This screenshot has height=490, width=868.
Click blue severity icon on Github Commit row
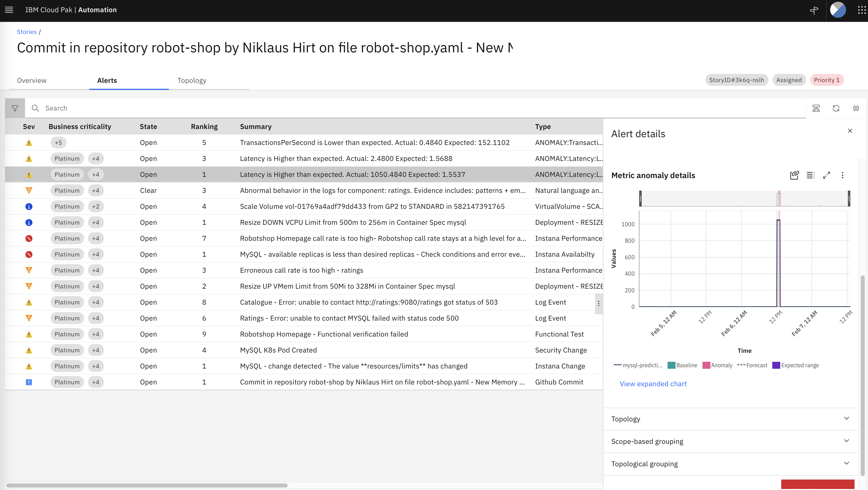point(29,382)
